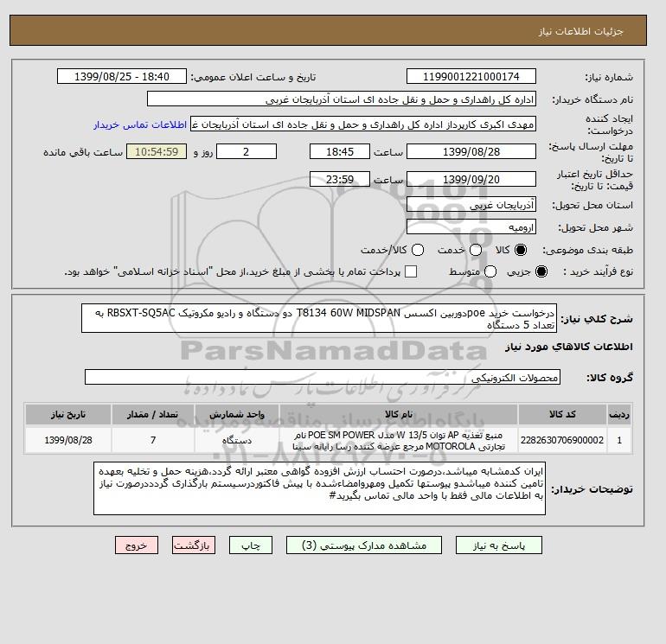This screenshot has width=666, height=644.
Task: Click the نام کالا column header
Action: pyautogui.click(x=399, y=414)
